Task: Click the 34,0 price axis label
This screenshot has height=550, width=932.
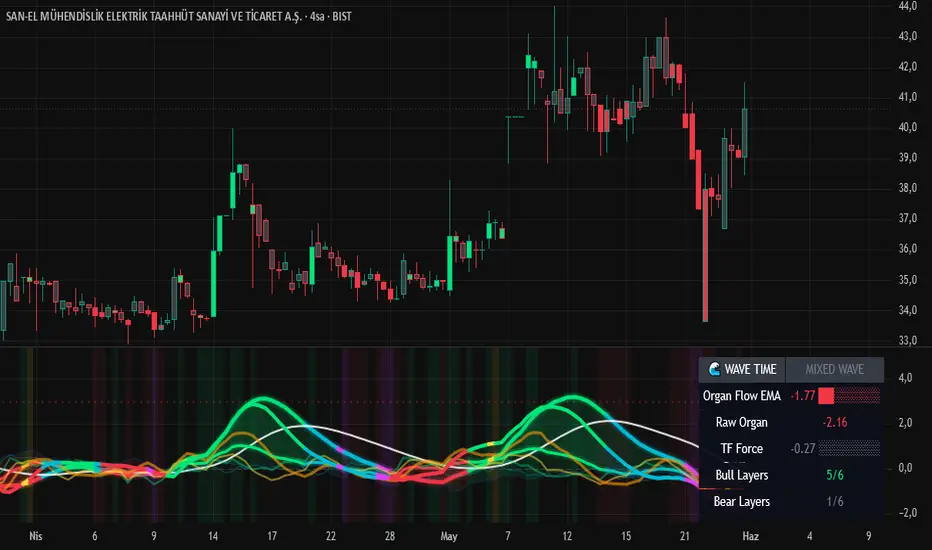Action: click(908, 310)
